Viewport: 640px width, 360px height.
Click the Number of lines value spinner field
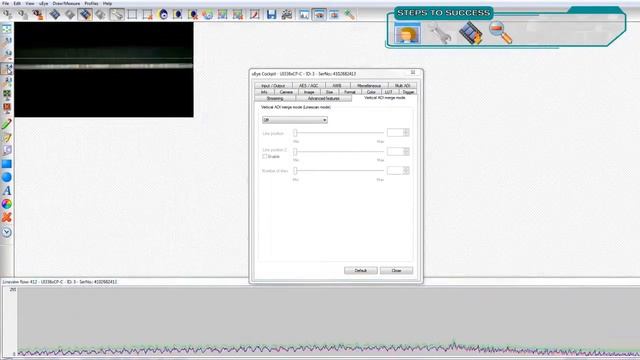[x=398, y=171]
